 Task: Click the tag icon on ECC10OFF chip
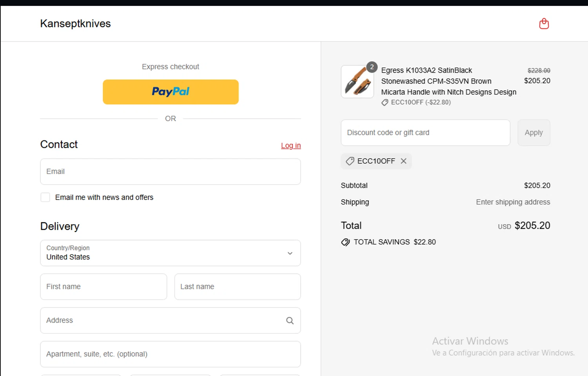350,161
